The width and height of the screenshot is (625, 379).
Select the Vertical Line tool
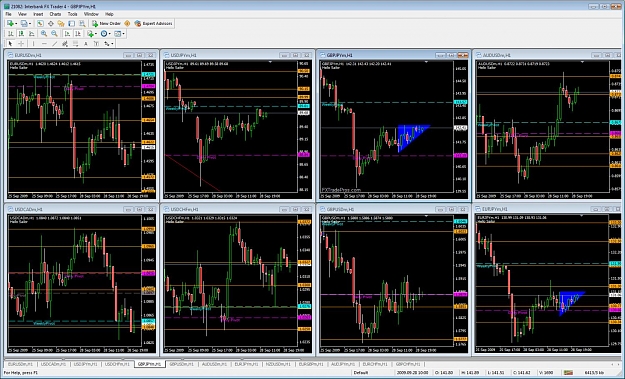coord(33,43)
